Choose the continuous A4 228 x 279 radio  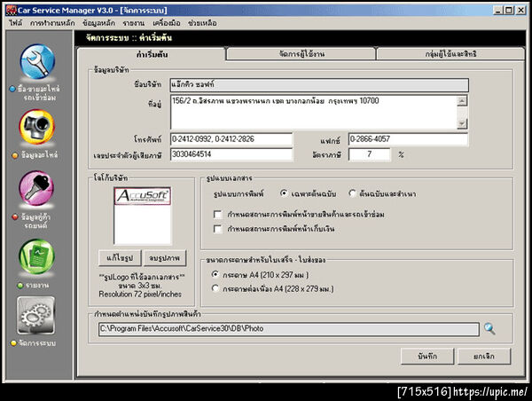[215, 288]
